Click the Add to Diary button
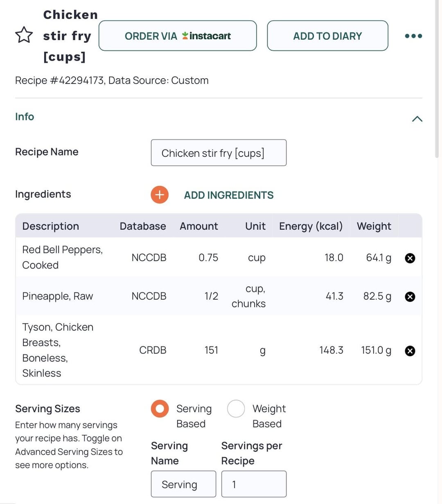The width and height of the screenshot is (442, 504). click(x=327, y=36)
